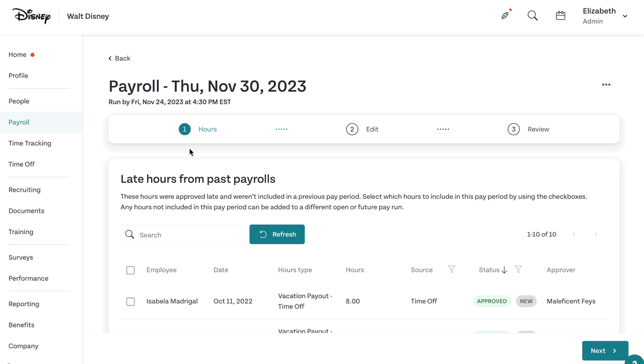Select all rows with header checkbox
The height and width of the screenshot is (364, 644).
click(x=130, y=270)
